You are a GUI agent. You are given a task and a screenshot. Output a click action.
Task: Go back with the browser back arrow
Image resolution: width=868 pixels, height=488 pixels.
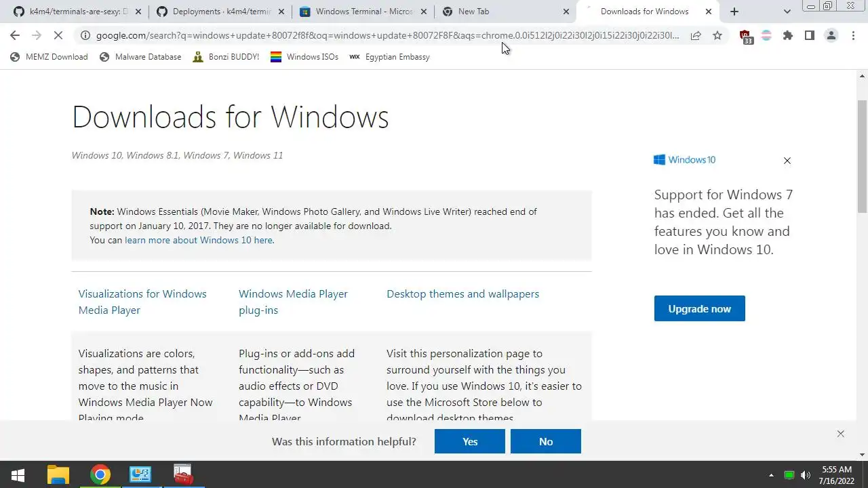point(15,35)
